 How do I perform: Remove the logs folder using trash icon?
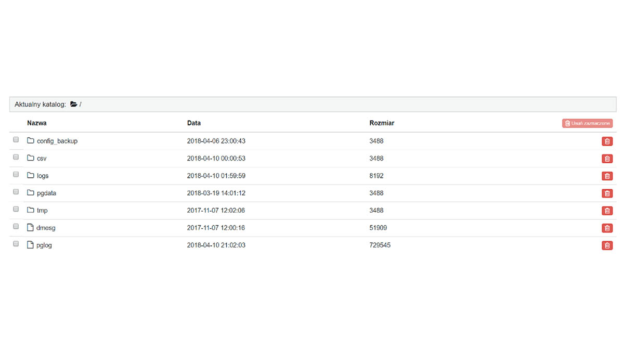(x=607, y=176)
